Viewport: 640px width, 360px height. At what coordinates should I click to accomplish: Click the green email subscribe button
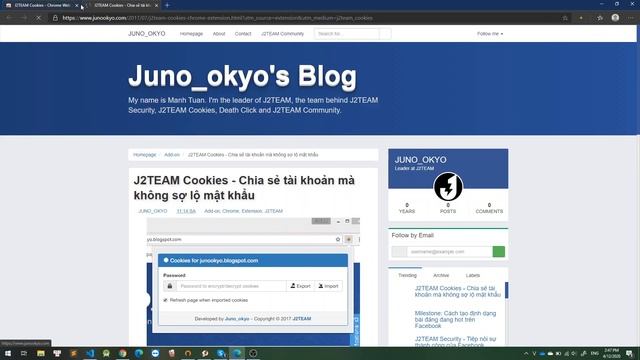click(x=499, y=251)
